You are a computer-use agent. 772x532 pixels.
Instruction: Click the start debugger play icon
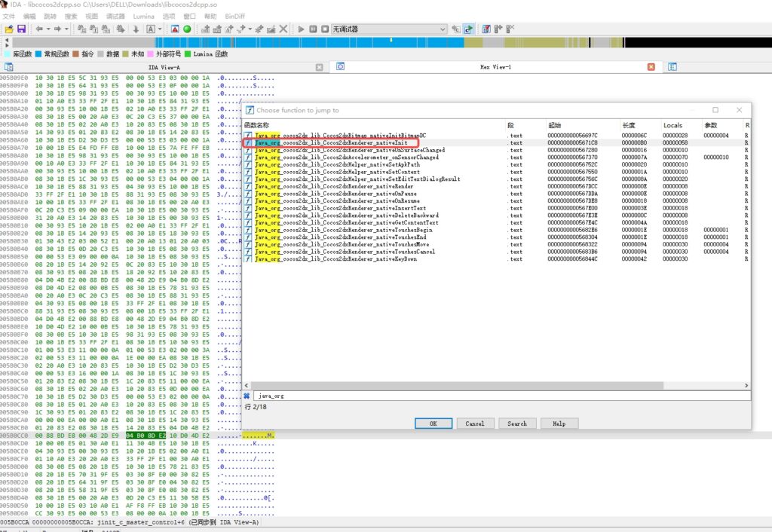(x=302, y=29)
